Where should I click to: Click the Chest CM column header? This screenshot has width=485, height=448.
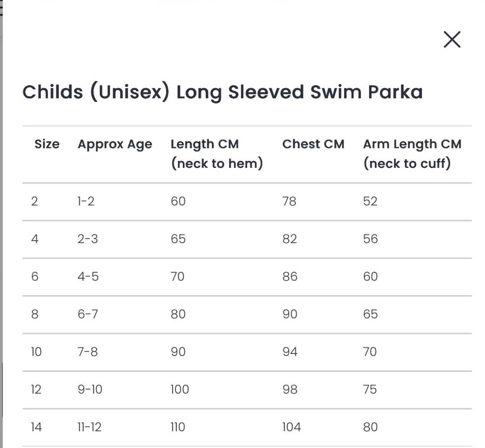click(x=313, y=144)
